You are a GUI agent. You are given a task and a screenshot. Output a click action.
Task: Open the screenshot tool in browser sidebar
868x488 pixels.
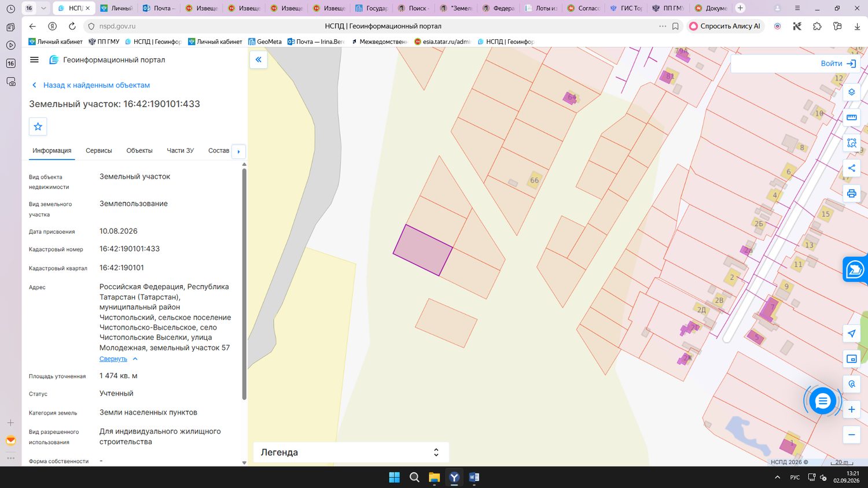(10, 82)
